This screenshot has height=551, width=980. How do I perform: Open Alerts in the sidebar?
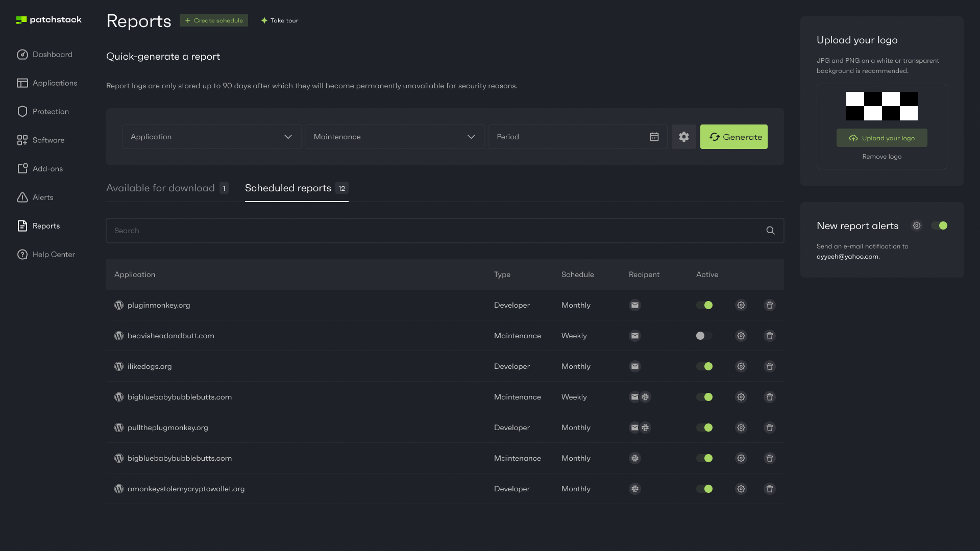43,197
